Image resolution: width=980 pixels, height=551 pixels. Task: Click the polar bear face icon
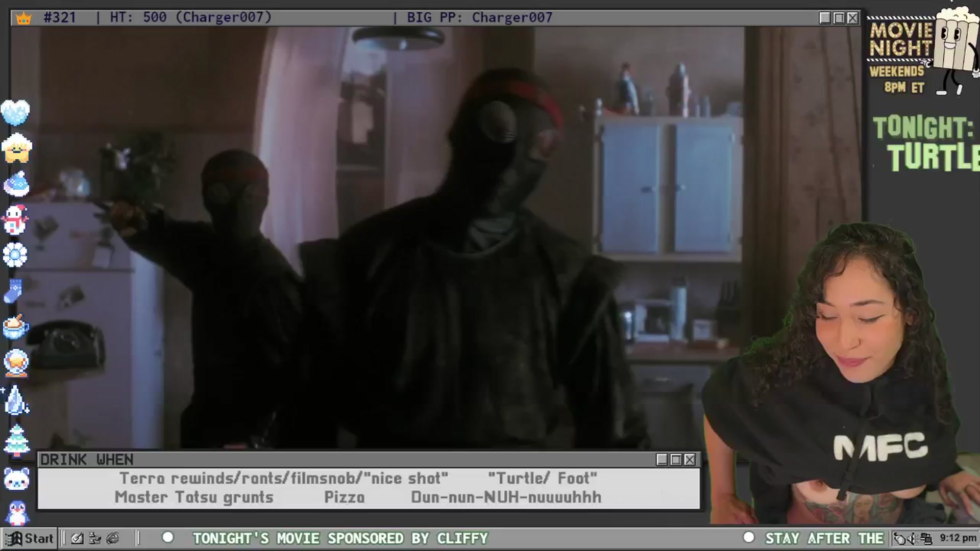point(16,479)
